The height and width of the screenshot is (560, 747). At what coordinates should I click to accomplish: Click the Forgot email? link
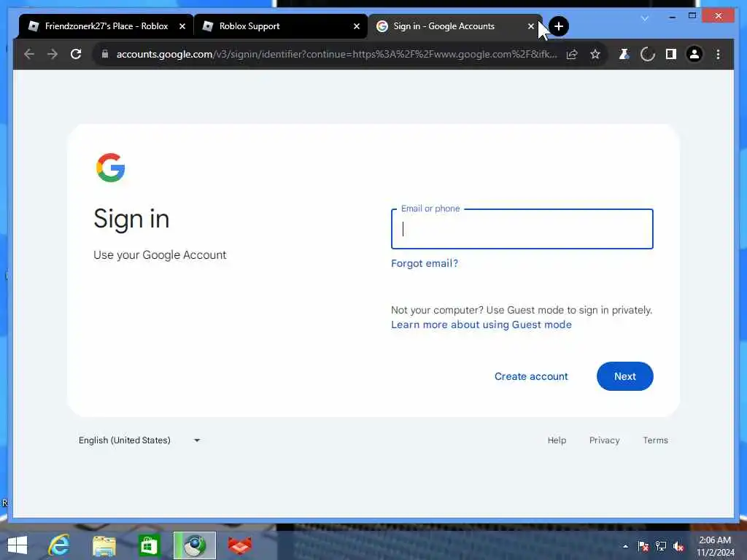coord(424,263)
